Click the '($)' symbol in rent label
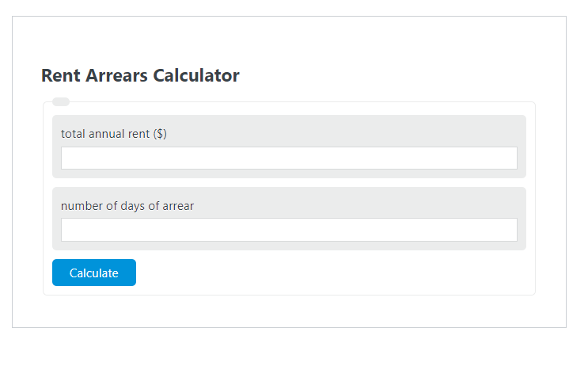Image resolution: width=588 pixels, height=389 pixels. [160, 134]
